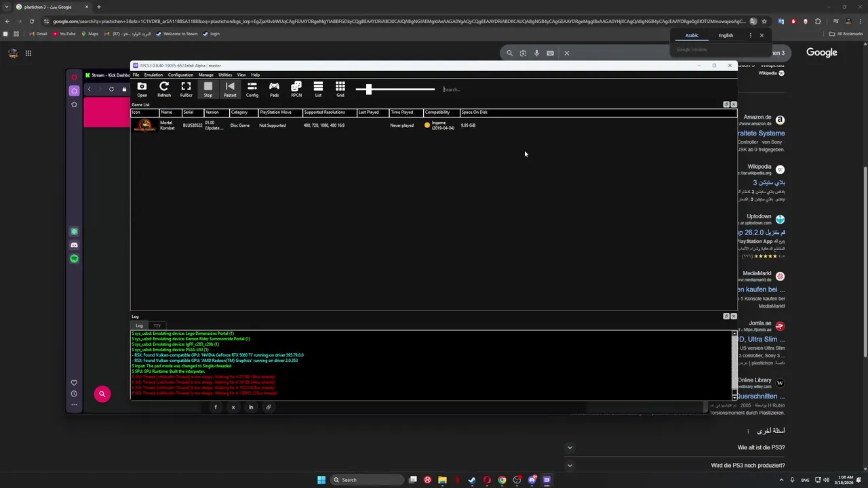Open Google on-screen keyboard input tool

click(x=550, y=53)
